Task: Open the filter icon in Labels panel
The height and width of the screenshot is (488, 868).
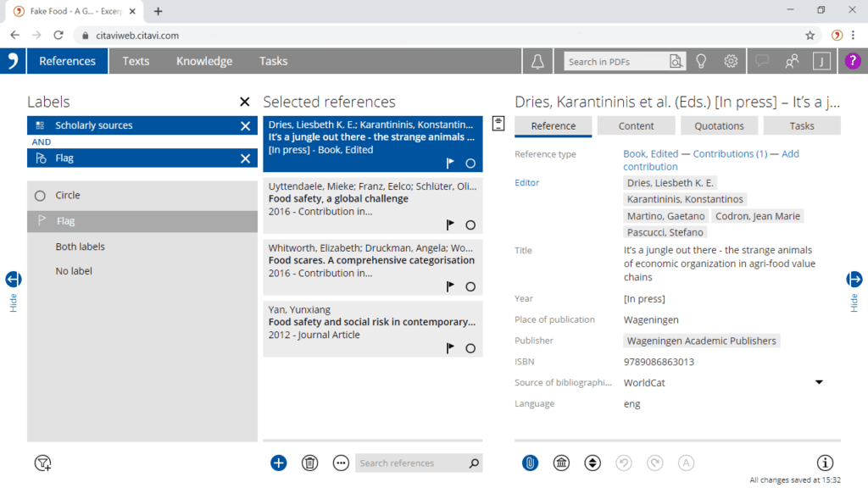Action: [x=42, y=463]
